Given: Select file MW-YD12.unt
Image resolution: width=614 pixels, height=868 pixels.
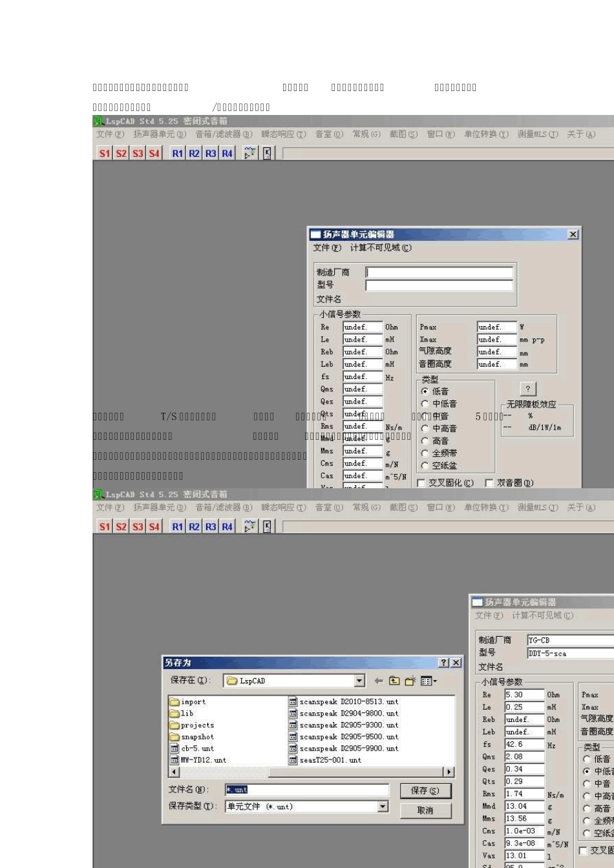Looking at the screenshot, I should [198, 760].
